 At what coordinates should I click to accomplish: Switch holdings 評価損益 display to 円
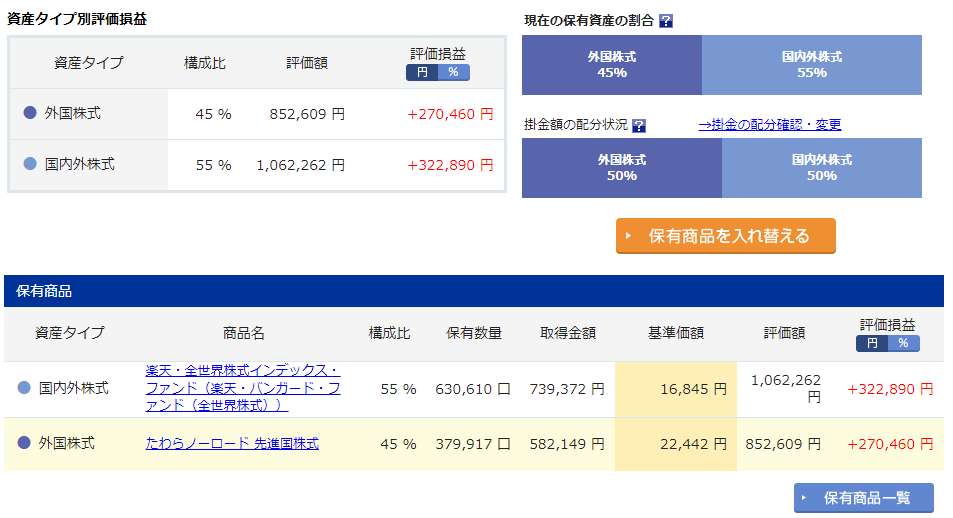[872, 343]
